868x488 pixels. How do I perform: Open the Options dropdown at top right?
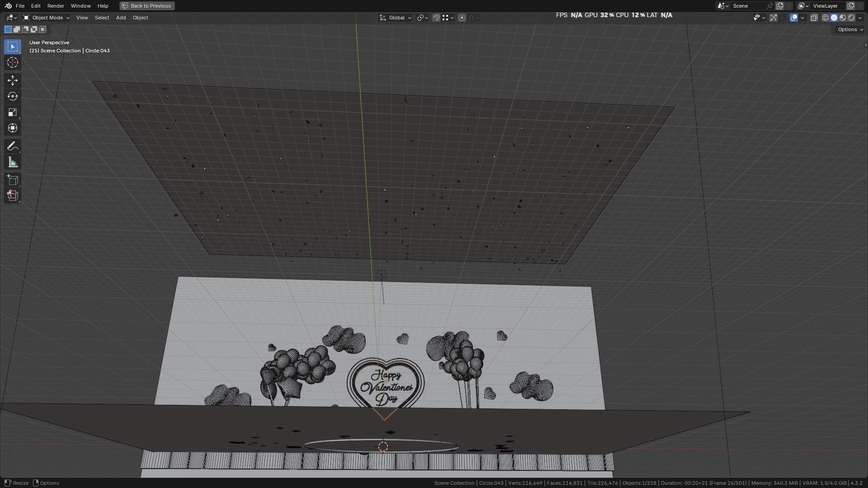click(x=850, y=29)
